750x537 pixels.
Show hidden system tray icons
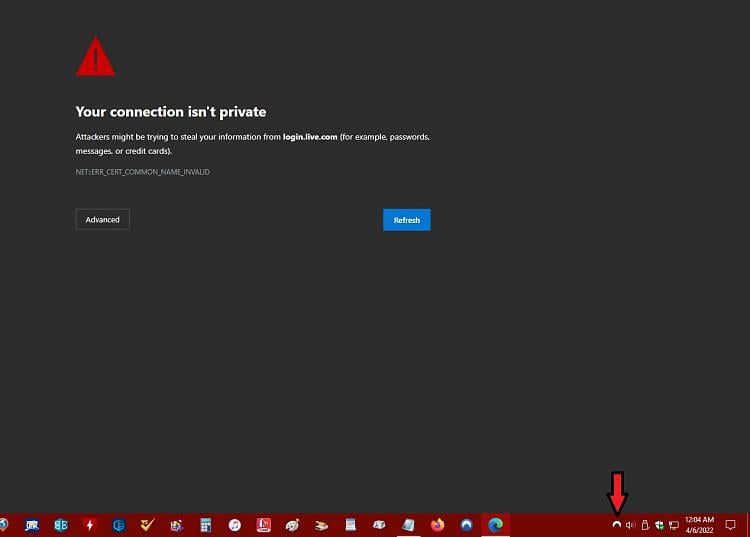coord(617,525)
